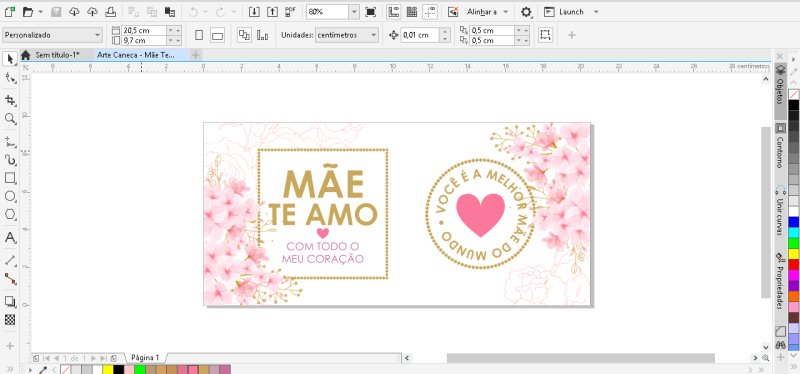Select the Página 1 page tab
The height and width of the screenshot is (374, 800).
145,358
